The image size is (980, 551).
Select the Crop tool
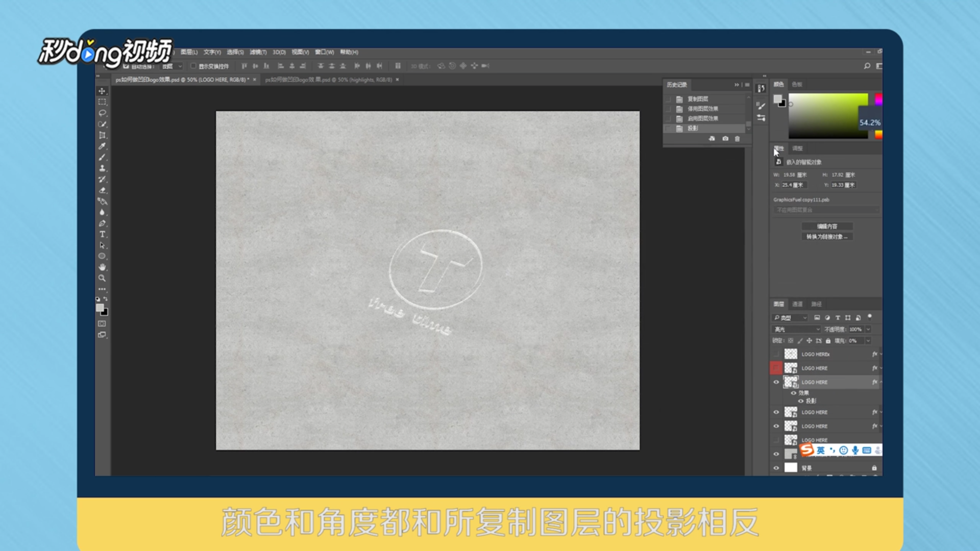(102, 135)
